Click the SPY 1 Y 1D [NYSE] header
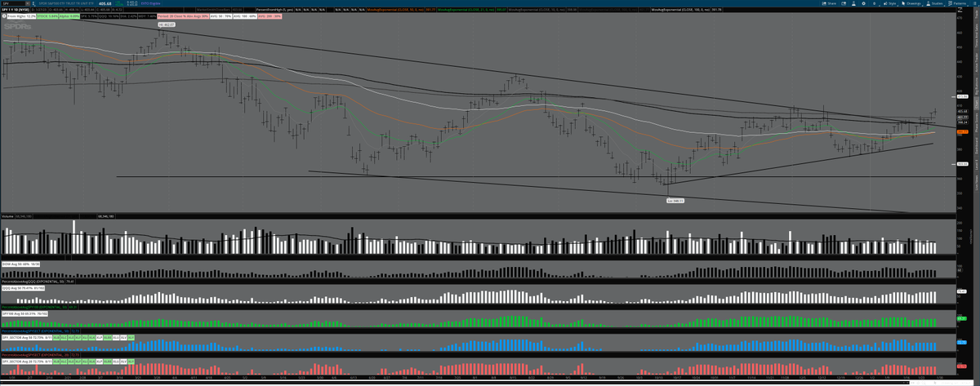Screen dimensions: 980x386 pos(16,10)
